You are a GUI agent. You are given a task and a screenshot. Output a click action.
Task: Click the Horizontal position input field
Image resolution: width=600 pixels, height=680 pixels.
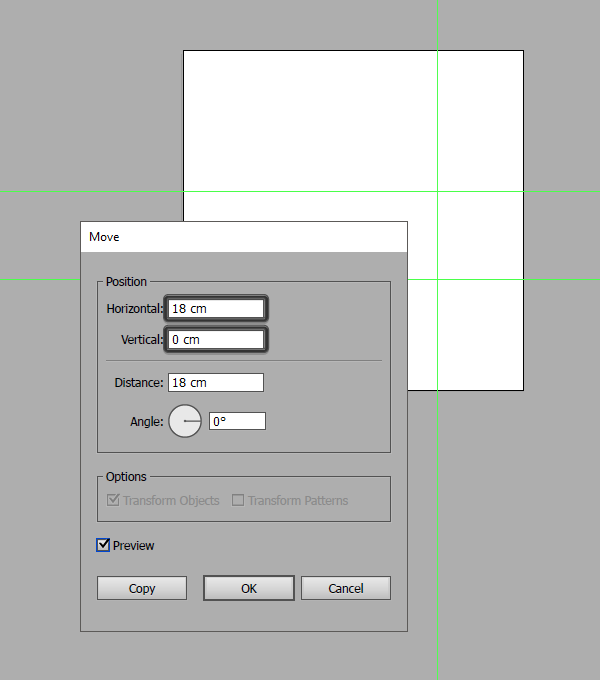coord(215,309)
